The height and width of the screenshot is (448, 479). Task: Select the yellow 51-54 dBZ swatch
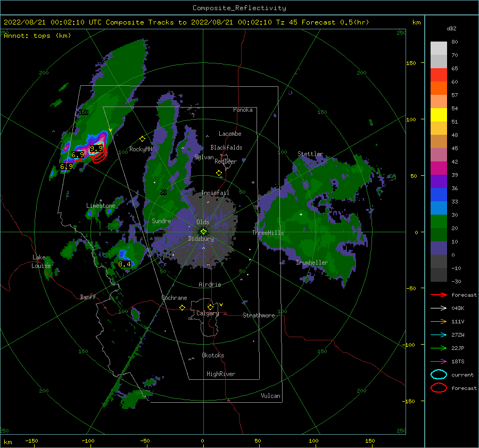coord(439,115)
